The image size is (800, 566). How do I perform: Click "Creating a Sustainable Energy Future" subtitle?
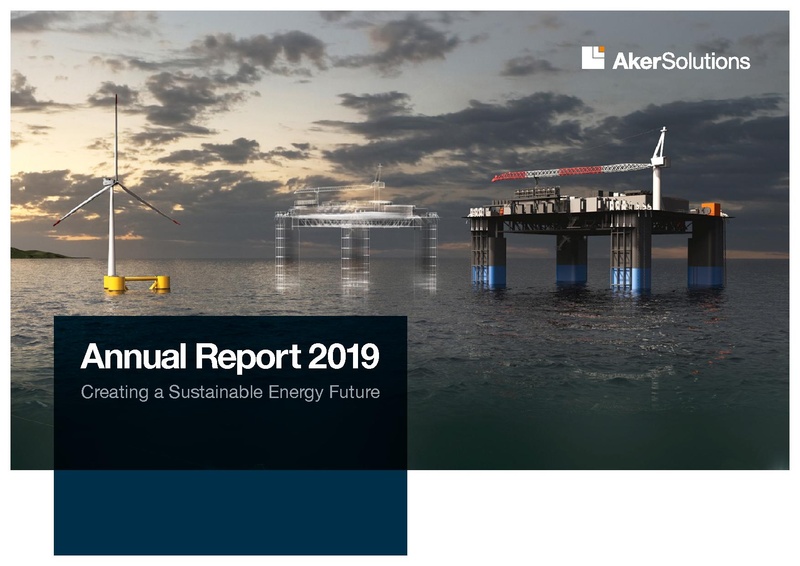point(230,392)
